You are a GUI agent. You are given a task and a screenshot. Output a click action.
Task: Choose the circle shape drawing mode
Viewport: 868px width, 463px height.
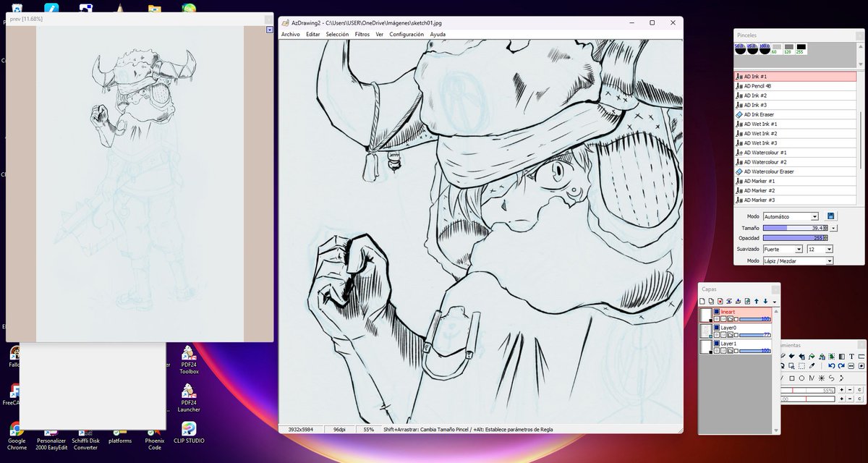click(x=801, y=378)
